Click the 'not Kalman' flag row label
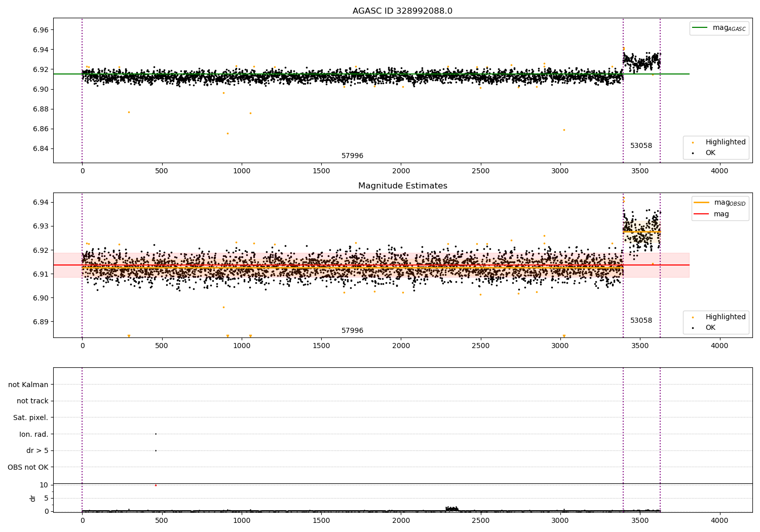 point(28,385)
